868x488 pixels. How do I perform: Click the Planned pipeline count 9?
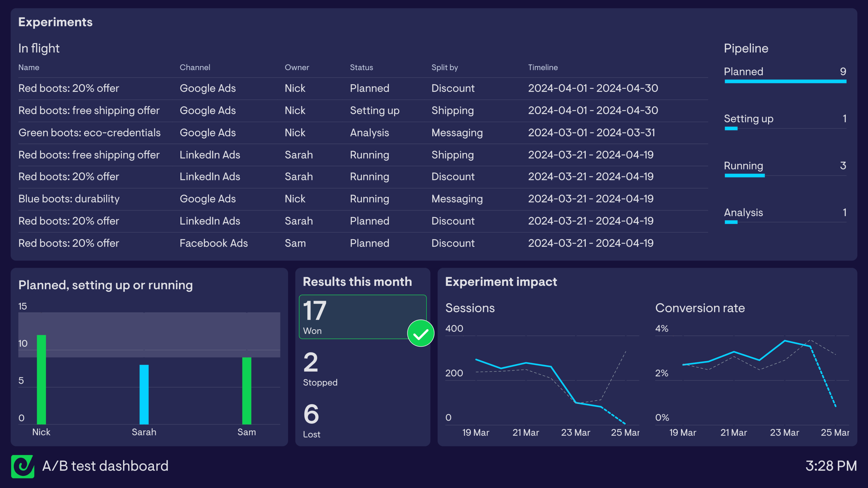tap(843, 71)
